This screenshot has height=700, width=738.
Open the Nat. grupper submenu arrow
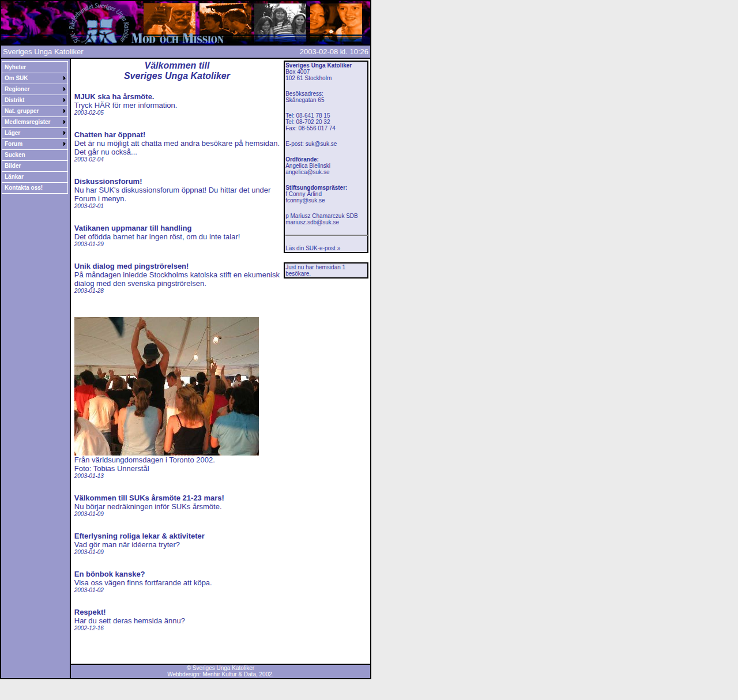(65, 111)
